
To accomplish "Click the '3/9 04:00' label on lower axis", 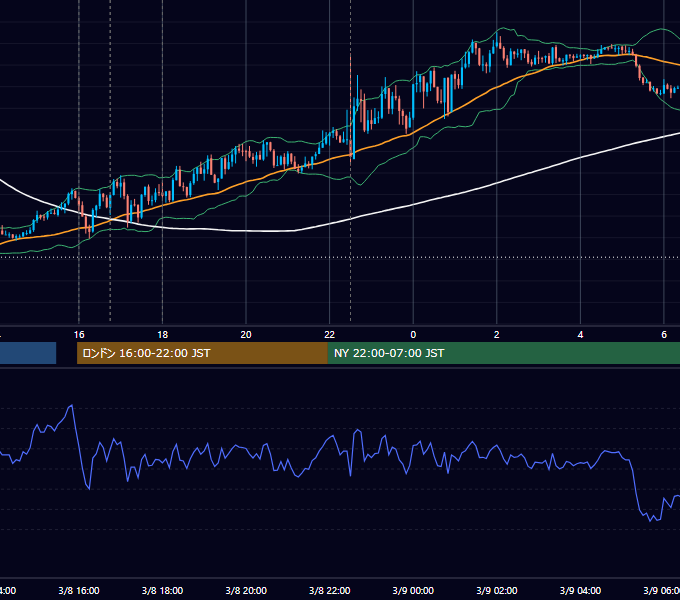I will click(x=580, y=590).
